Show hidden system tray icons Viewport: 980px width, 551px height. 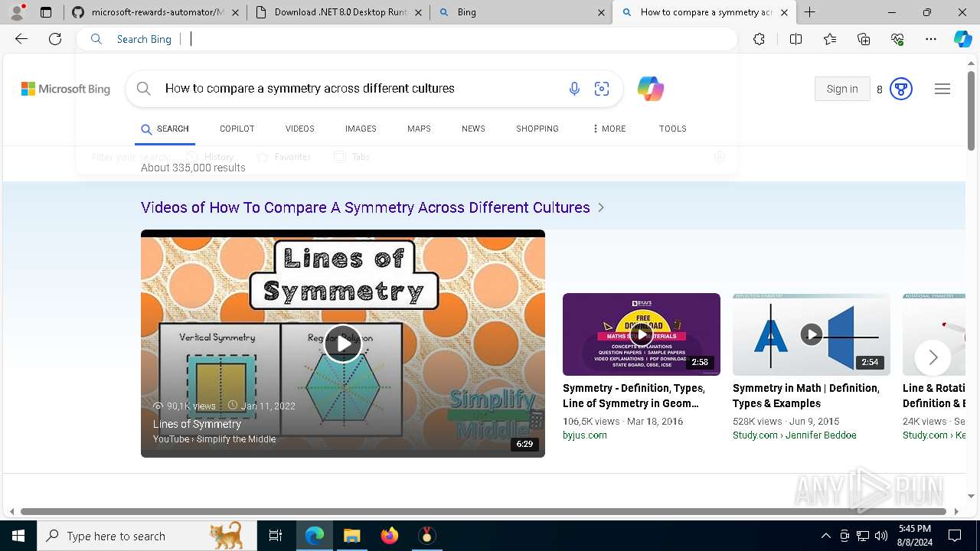coord(825,536)
